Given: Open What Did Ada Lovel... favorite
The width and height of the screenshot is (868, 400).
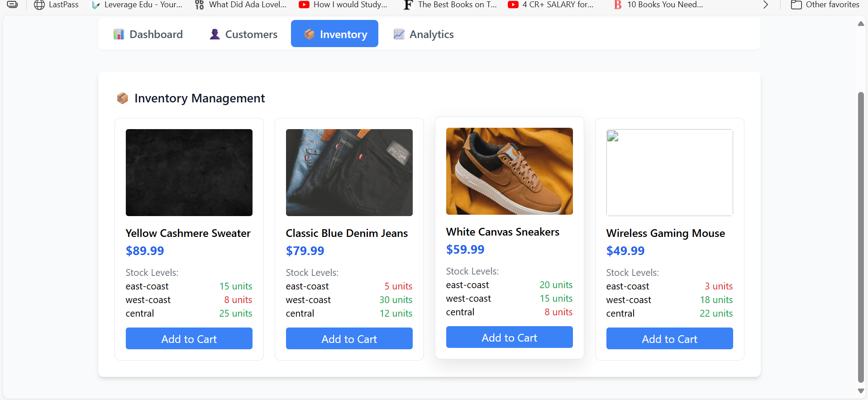Looking at the screenshot, I should click(x=241, y=5).
